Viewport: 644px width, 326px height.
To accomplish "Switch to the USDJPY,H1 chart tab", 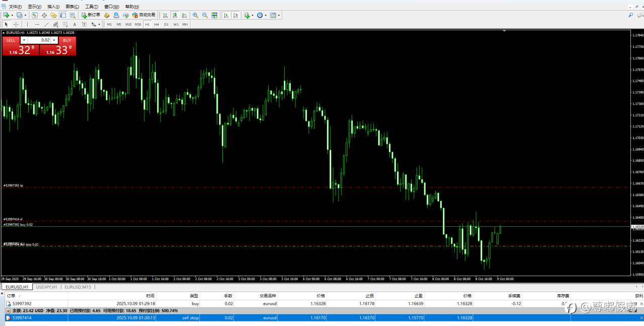I will (46, 287).
